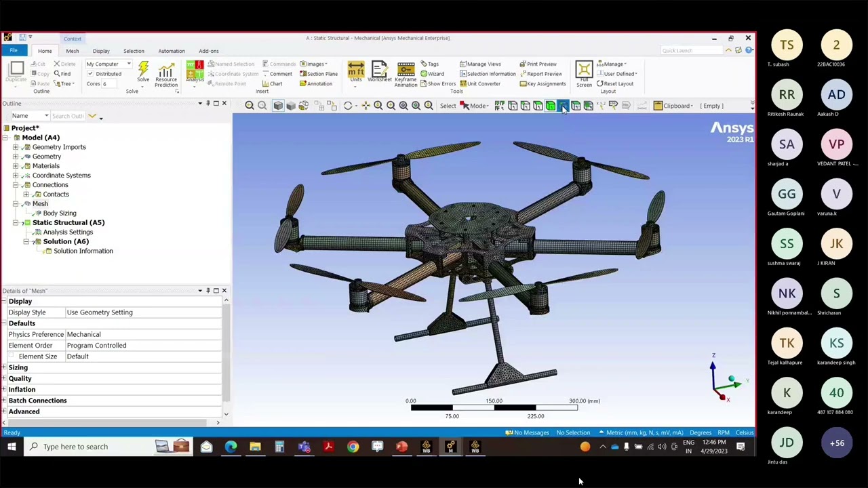Click the Report Preview button

point(540,74)
